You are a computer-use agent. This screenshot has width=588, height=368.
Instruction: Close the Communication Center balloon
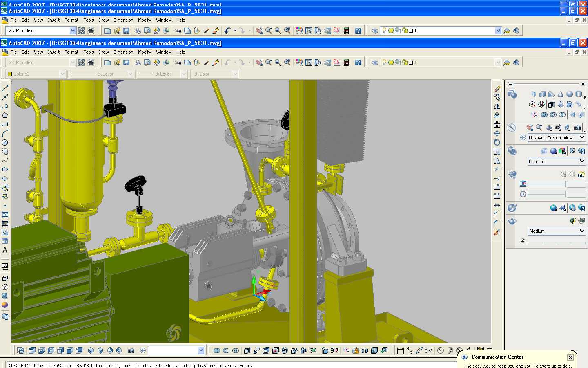pos(570,357)
